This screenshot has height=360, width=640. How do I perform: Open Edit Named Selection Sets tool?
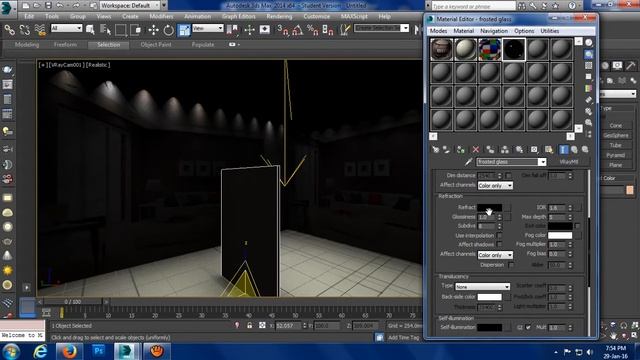(346, 29)
